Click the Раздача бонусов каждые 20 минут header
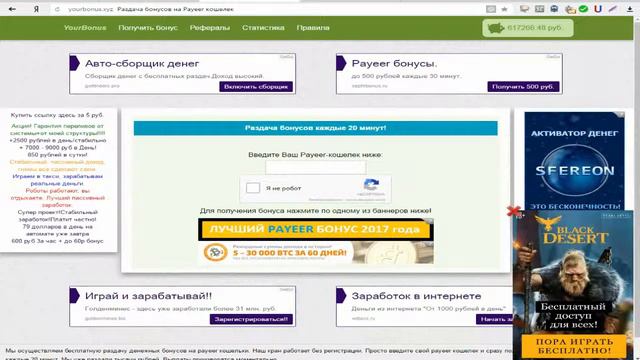Screen dimensions: 640x360 (x=316, y=128)
